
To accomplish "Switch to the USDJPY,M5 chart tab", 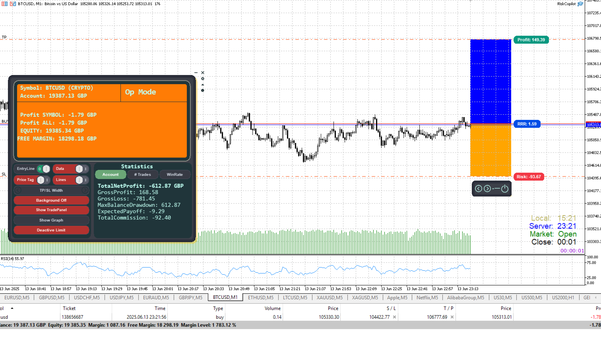I will pyautogui.click(x=122, y=298).
